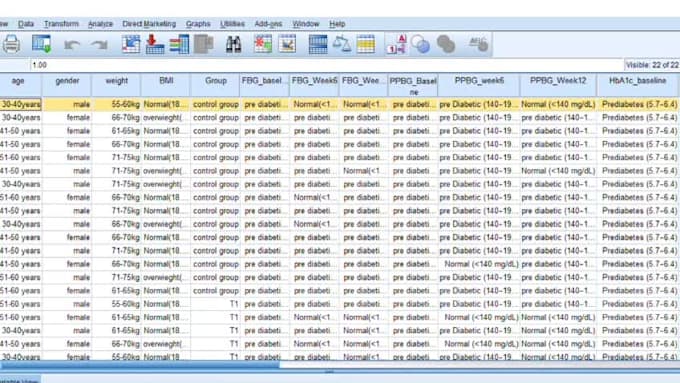This screenshot has width=680, height=383.
Task: Click the cell editor field showing 1.00
Action: (326, 65)
